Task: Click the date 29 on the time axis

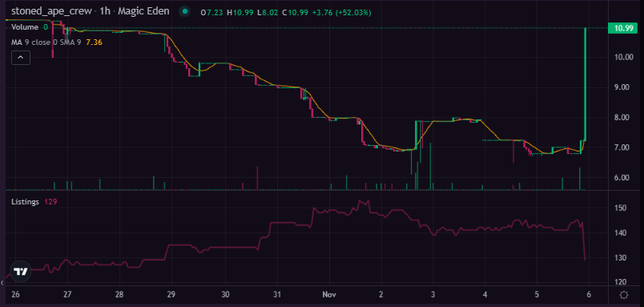Action: pyautogui.click(x=172, y=295)
